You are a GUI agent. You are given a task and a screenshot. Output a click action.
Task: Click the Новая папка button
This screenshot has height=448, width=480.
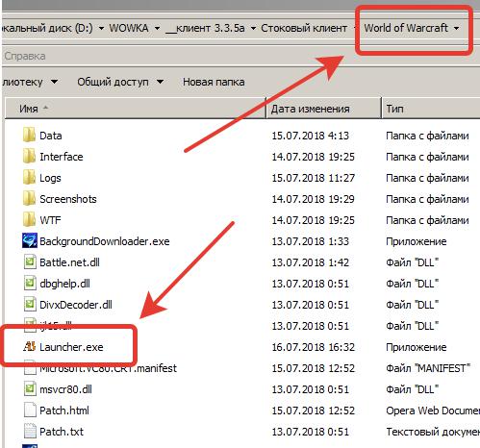(214, 82)
